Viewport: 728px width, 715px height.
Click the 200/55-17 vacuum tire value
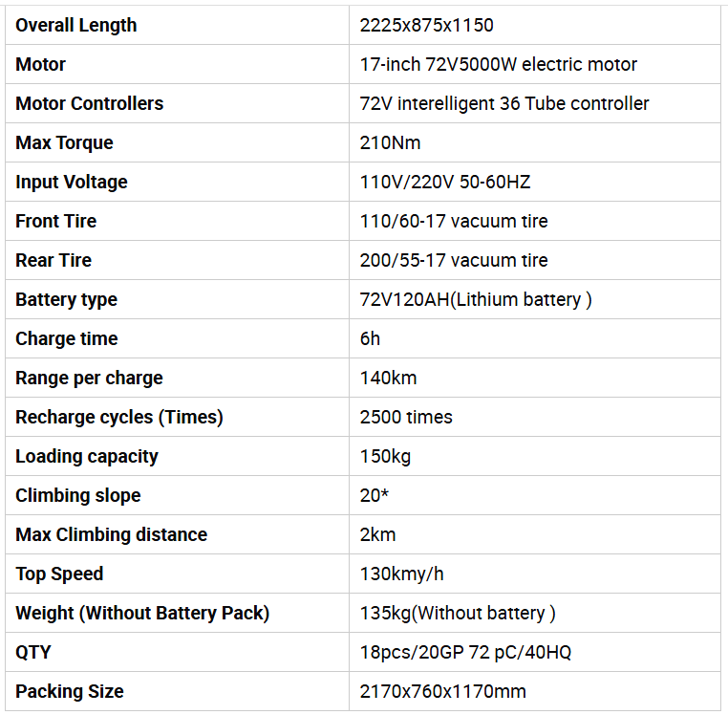tap(454, 261)
